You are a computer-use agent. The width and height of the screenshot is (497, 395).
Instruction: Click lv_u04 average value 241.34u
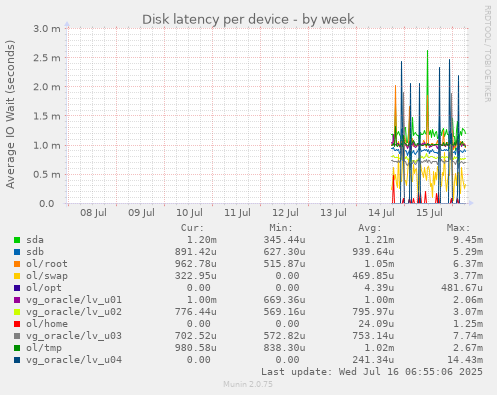click(x=373, y=360)
